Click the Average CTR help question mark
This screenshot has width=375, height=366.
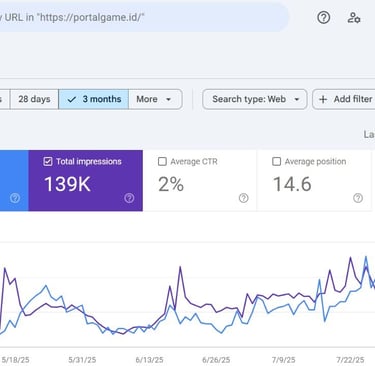(x=244, y=198)
